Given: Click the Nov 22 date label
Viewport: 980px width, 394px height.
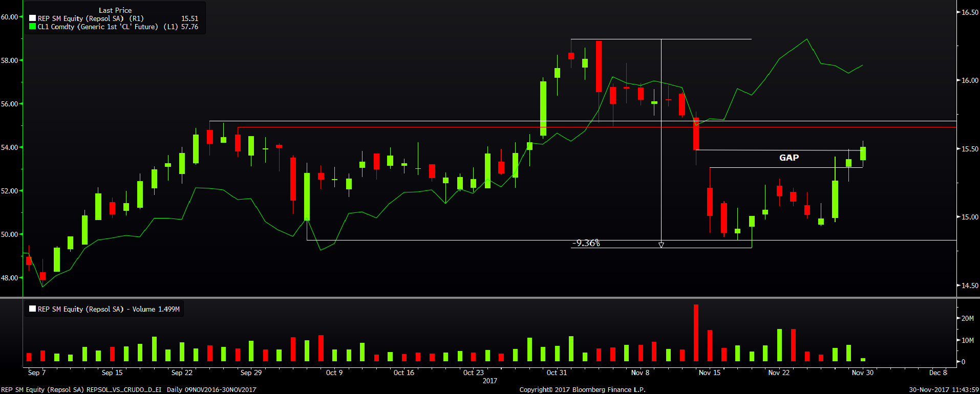Looking at the screenshot, I should click(x=779, y=373).
